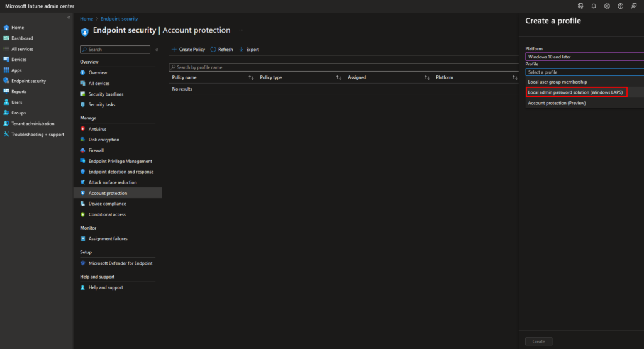
Task: Open Conditional access
Action: (107, 214)
